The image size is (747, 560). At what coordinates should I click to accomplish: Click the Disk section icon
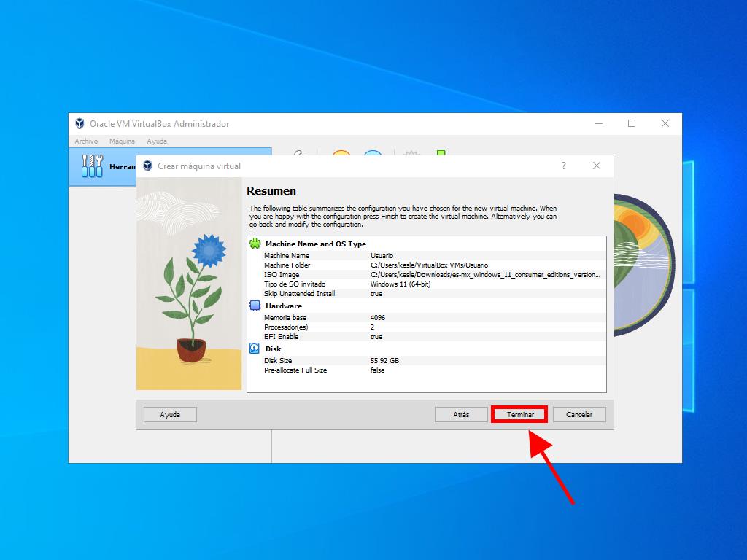(255, 349)
